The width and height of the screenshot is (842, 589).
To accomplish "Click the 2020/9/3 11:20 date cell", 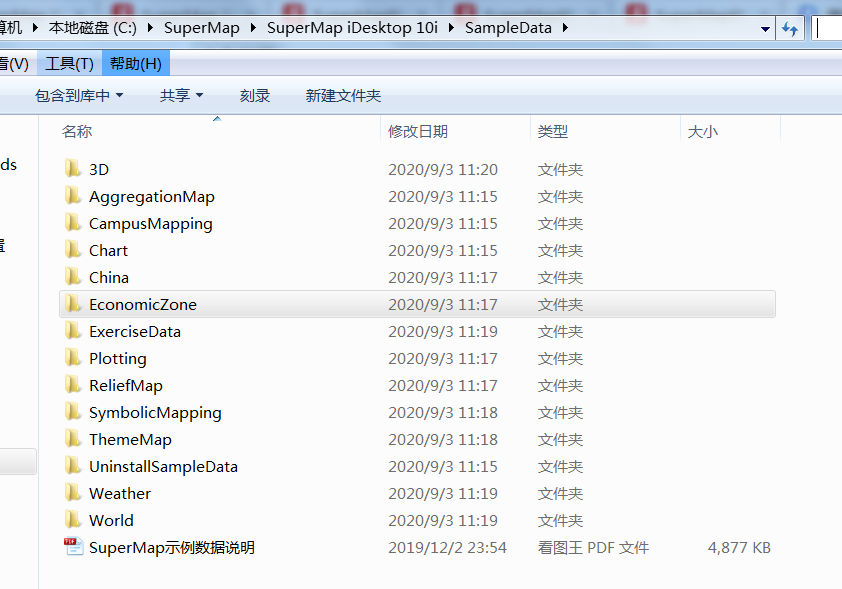I will pos(443,169).
